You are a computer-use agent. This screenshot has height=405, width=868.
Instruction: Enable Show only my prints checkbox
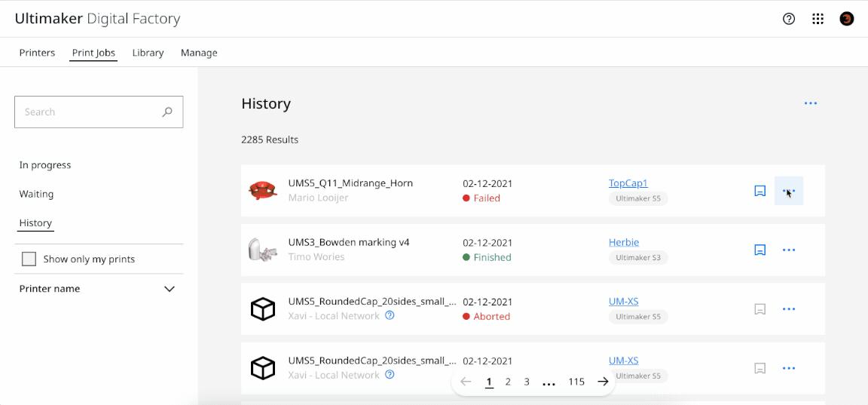pos(29,259)
